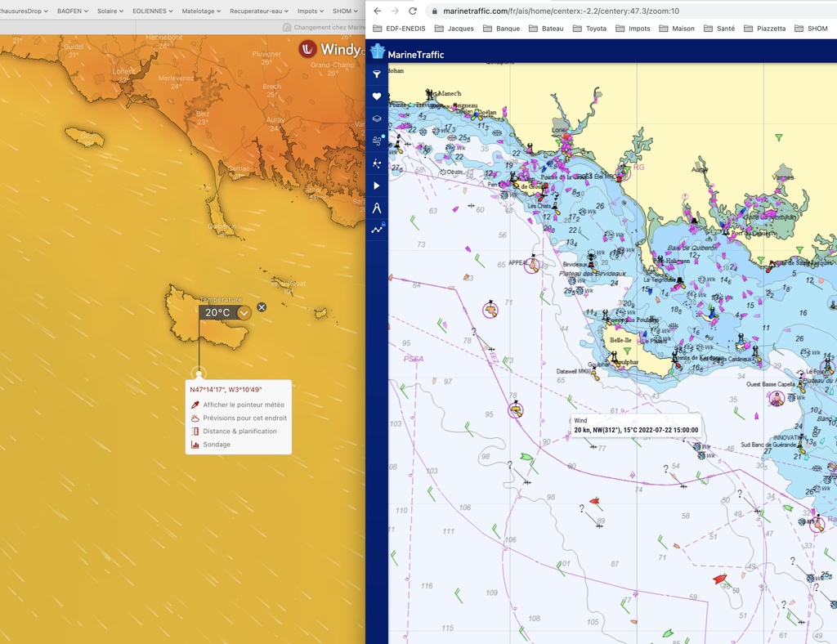
Task: Click the Belle-Ile label on MarineTraffic chart
Action: [620, 340]
